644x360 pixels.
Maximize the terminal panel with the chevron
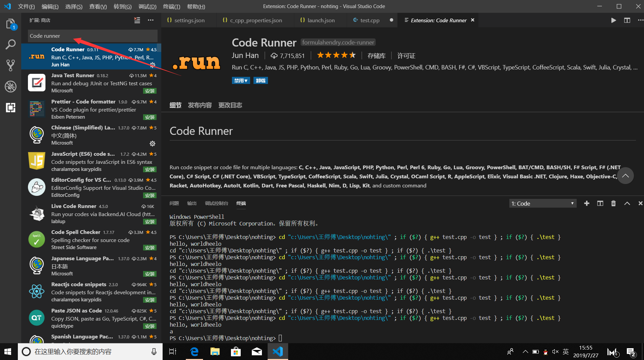pos(626,203)
